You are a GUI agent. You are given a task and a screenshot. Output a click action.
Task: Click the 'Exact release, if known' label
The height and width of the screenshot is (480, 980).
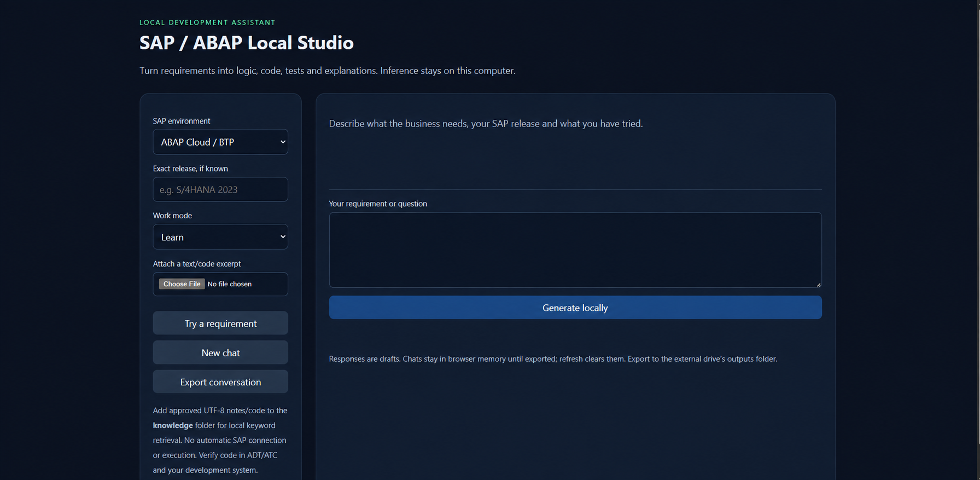(190, 169)
